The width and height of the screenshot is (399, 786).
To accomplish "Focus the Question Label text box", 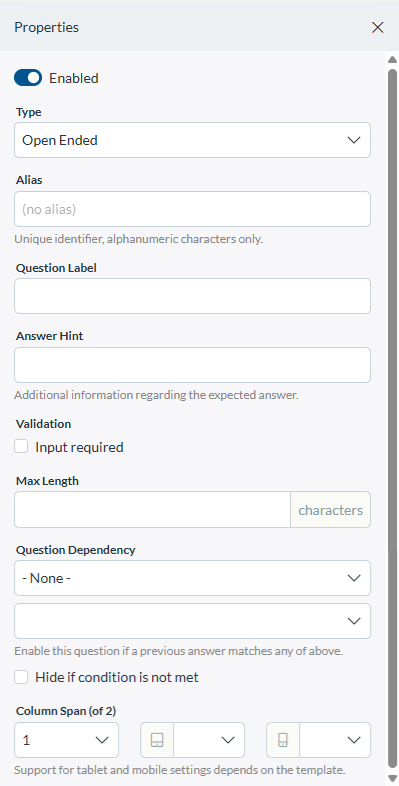I will [192, 296].
